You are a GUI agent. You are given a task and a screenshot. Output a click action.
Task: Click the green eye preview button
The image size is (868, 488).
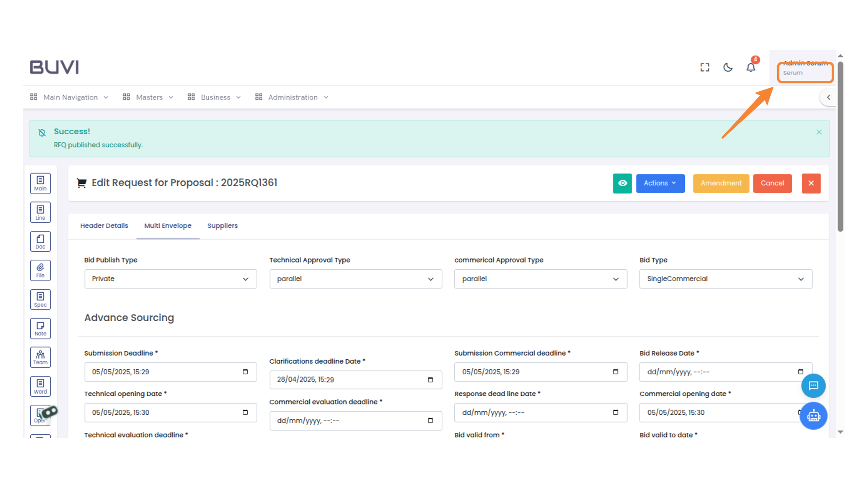622,183
